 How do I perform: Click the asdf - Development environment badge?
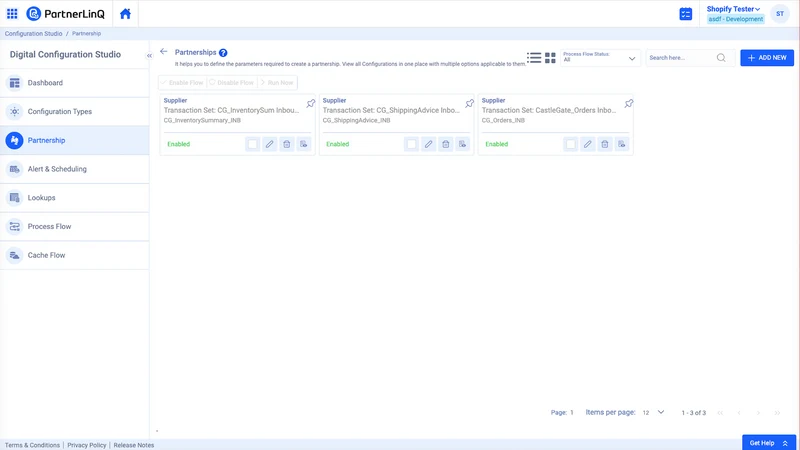tap(735, 19)
